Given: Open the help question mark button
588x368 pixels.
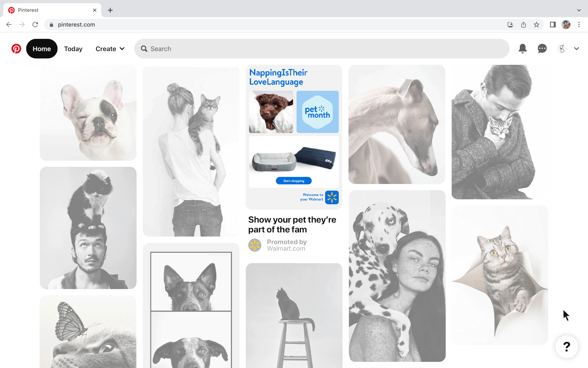Looking at the screenshot, I should [x=567, y=347].
